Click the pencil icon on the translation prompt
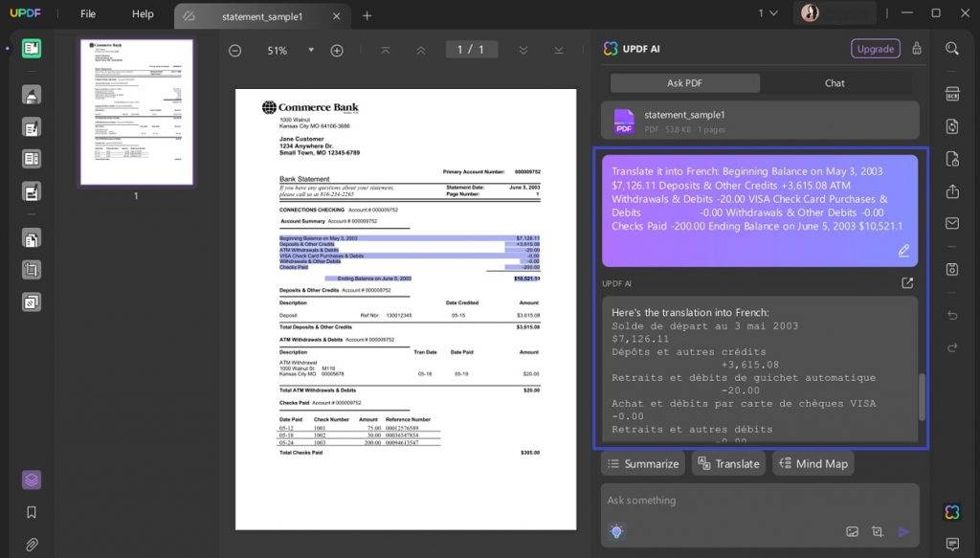The height and width of the screenshot is (558, 980). [903, 250]
